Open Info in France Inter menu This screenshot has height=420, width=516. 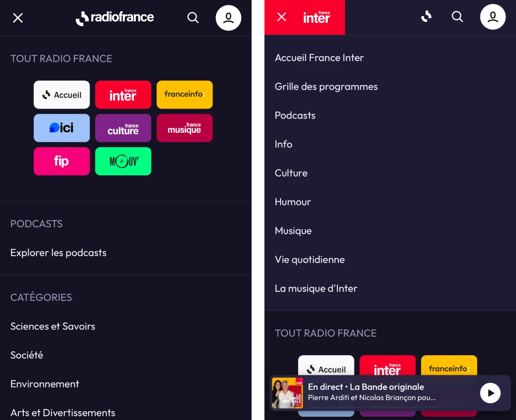283,144
